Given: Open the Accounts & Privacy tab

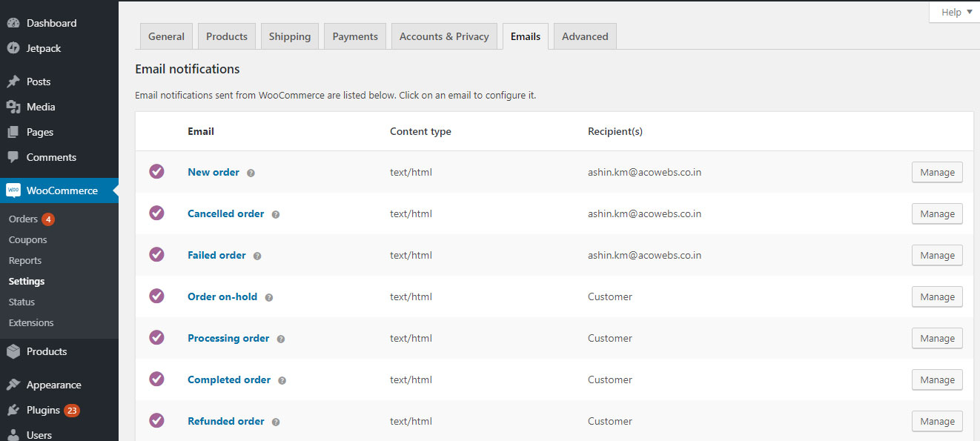Looking at the screenshot, I should click(444, 36).
